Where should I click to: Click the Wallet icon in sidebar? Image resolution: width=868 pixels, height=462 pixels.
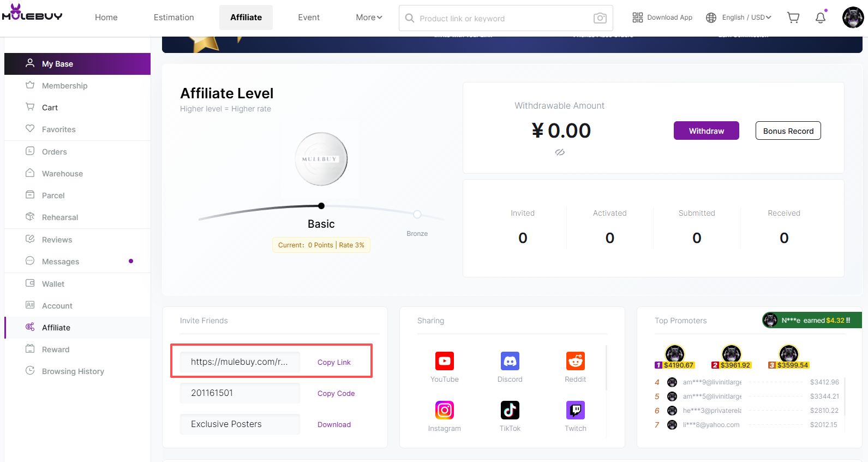30,283
